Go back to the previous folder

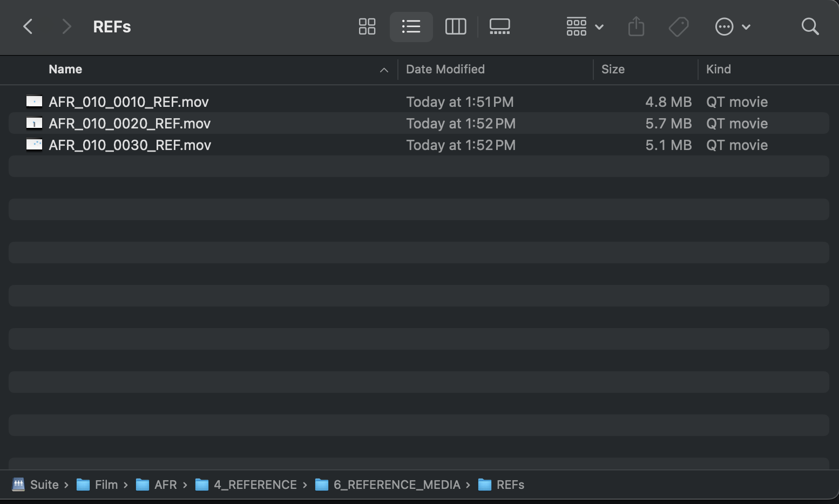[x=28, y=26]
